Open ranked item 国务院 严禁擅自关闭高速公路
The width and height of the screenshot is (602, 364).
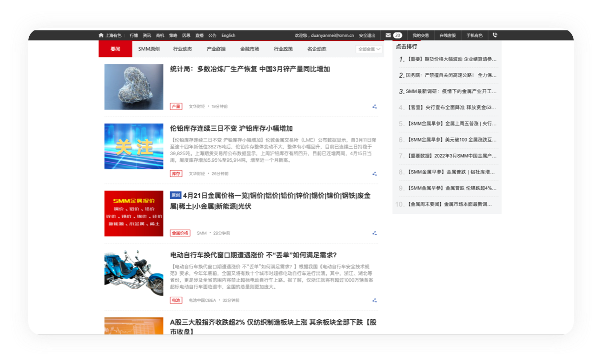450,75
